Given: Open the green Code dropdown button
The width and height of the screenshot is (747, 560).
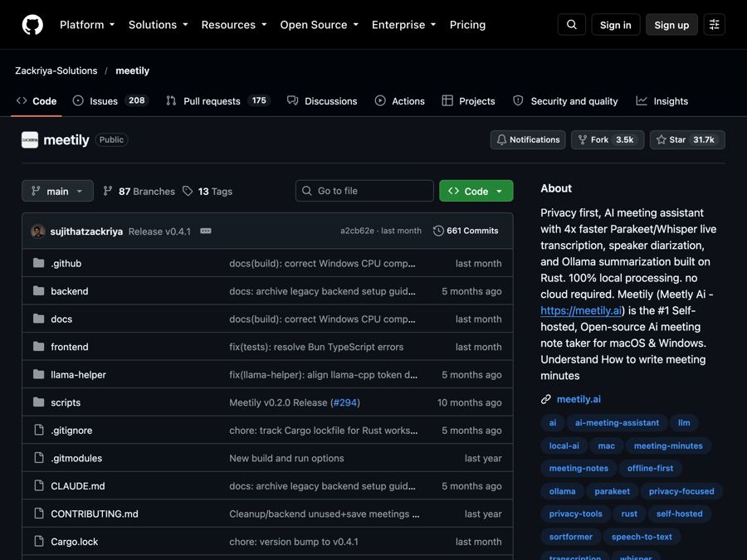Looking at the screenshot, I should click(x=476, y=191).
